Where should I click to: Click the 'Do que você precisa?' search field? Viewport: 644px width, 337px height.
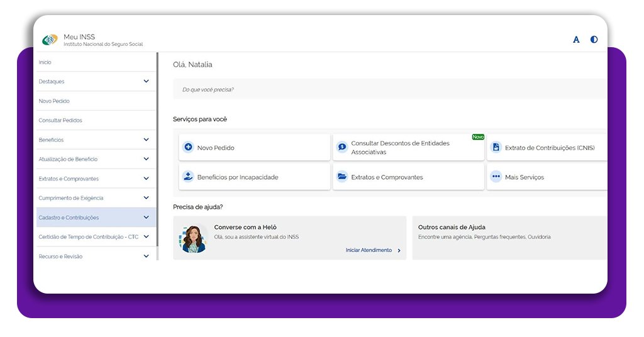pyautogui.click(x=390, y=89)
